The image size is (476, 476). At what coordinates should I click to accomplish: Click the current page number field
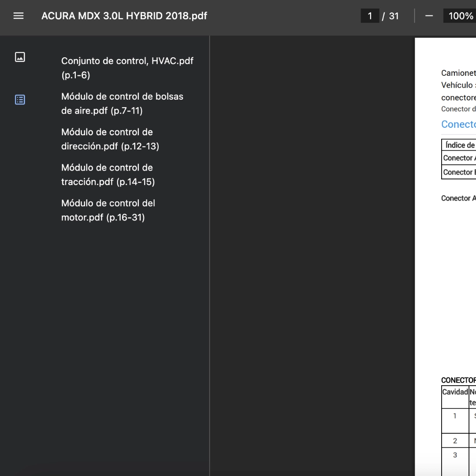pos(370,16)
